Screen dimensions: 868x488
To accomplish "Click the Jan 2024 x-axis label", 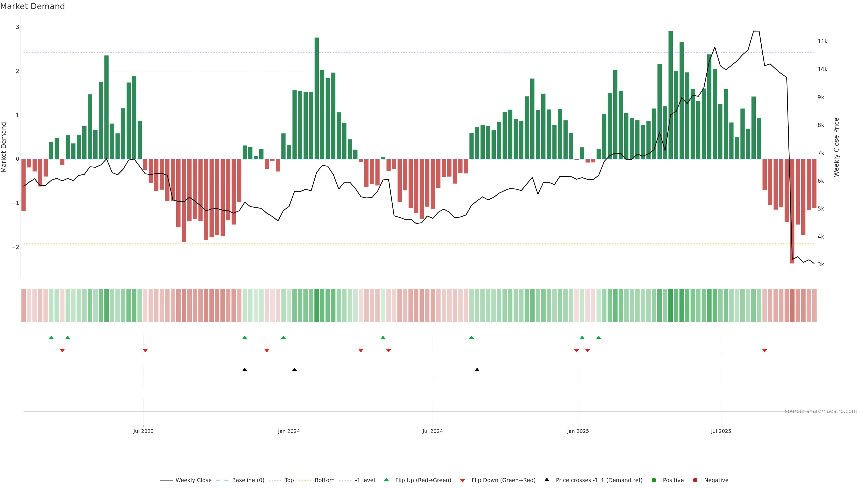I will (x=289, y=431).
